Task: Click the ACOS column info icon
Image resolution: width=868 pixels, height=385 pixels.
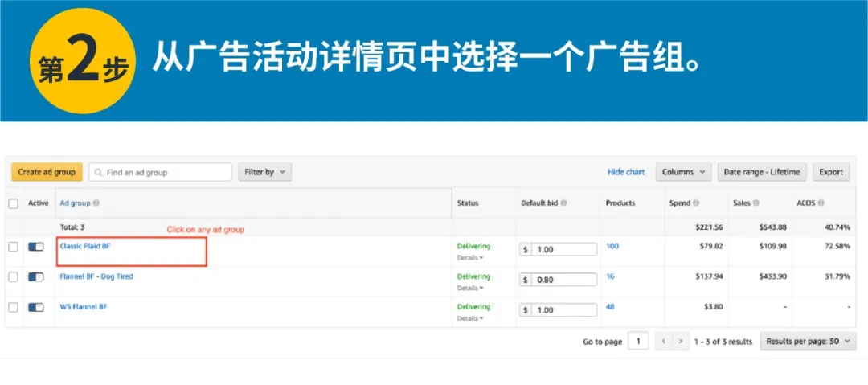Action: click(822, 203)
